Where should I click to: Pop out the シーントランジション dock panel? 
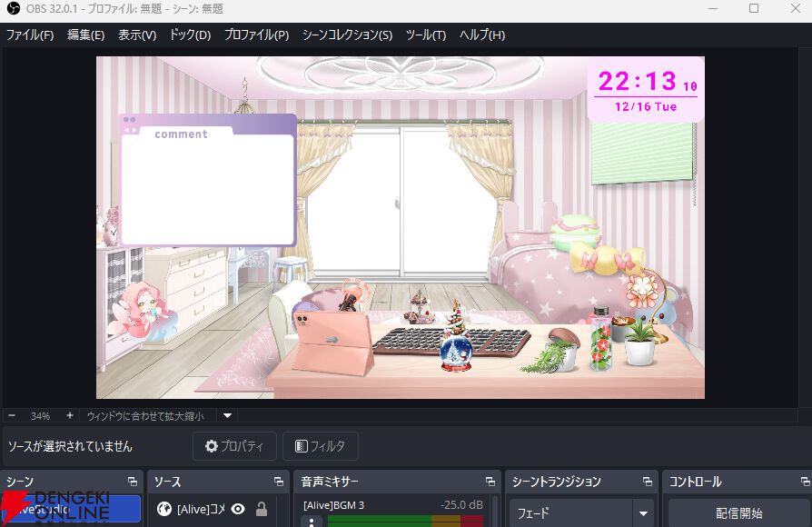pos(647,482)
